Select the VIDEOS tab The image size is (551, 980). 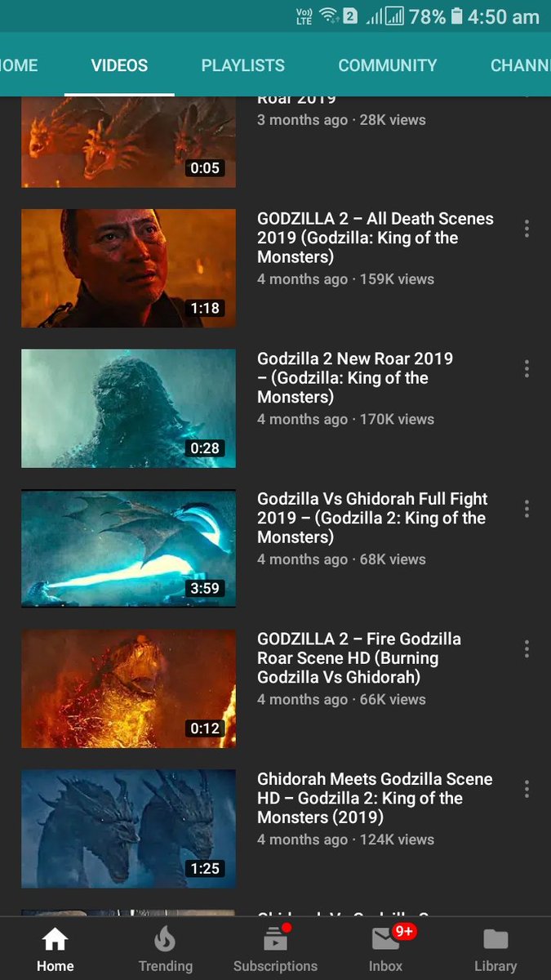coord(119,65)
